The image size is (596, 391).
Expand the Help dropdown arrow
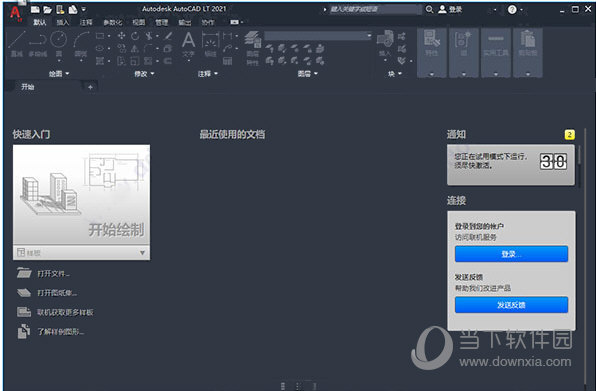tap(521, 9)
